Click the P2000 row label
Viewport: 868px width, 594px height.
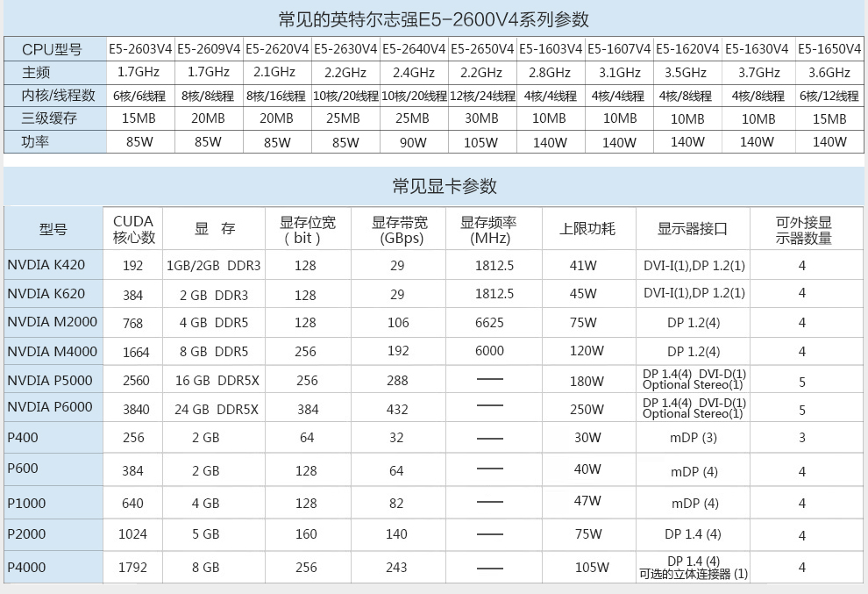coord(26,534)
